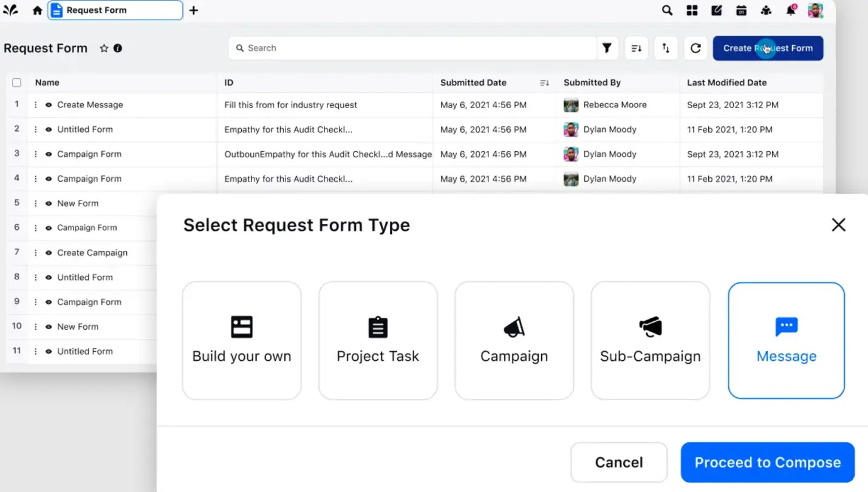Open the apps grid launcher icon
Viewport: 868px width, 492px height.
692,10
